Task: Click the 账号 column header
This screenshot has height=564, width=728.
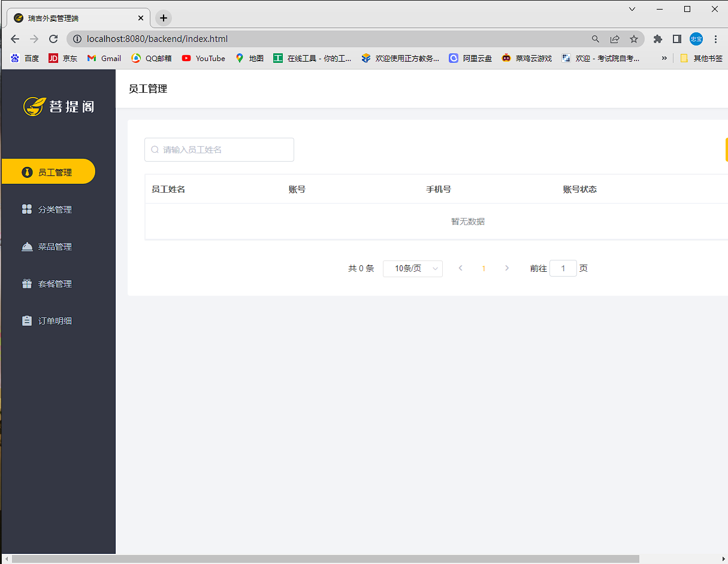Action: click(x=297, y=189)
